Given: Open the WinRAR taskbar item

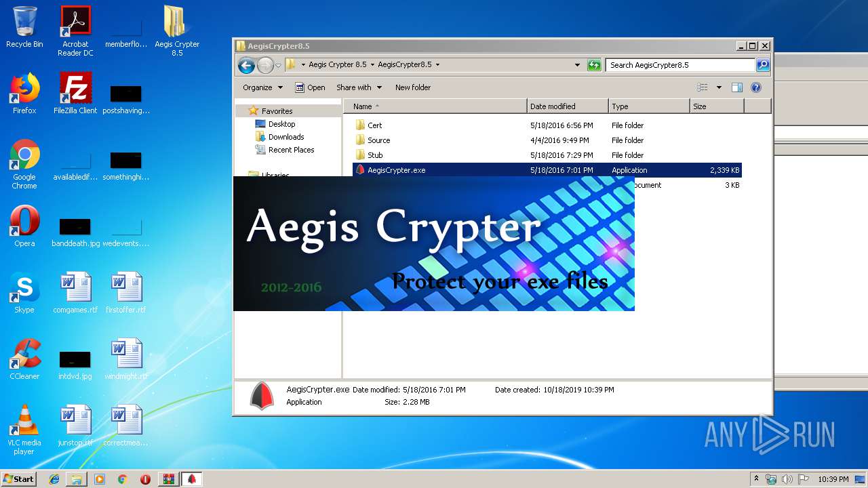Looking at the screenshot, I should click(168, 479).
